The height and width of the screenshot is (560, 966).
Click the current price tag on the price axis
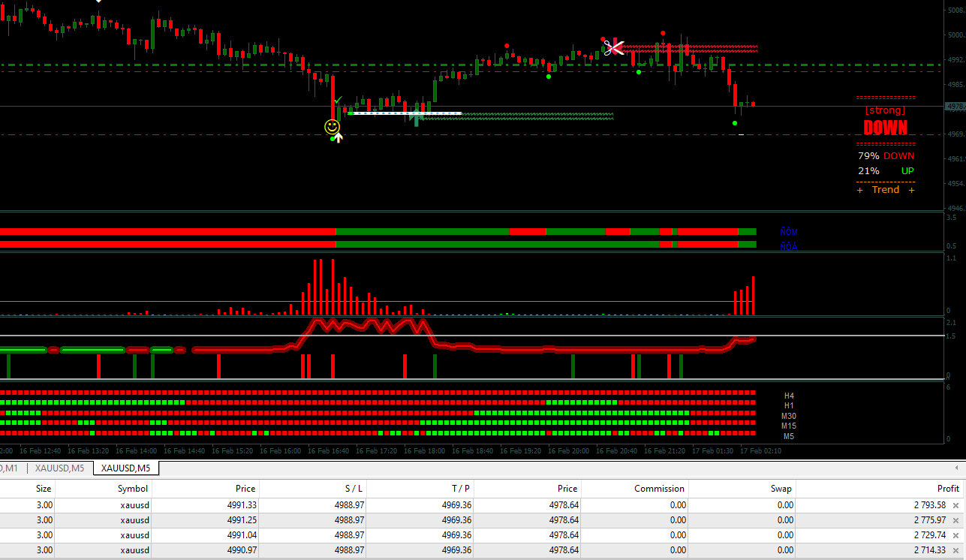point(955,107)
